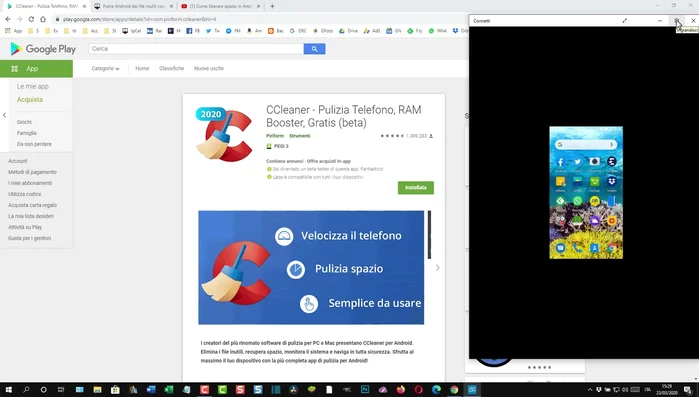
Task: Click the Chrome address bar URL
Action: 140,19
